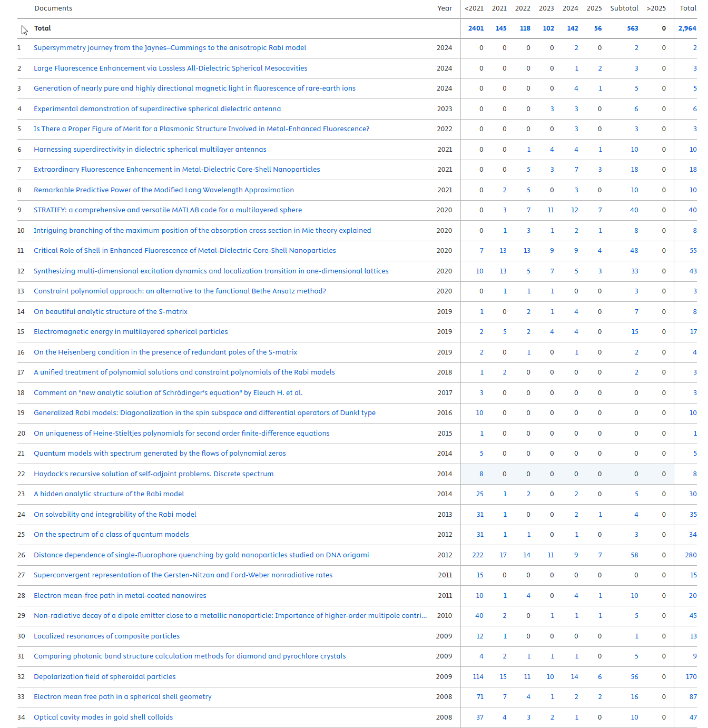The image size is (708, 728).
Task: Click total 280 for DNA origami quenching paper
Action: (x=691, y=555)
